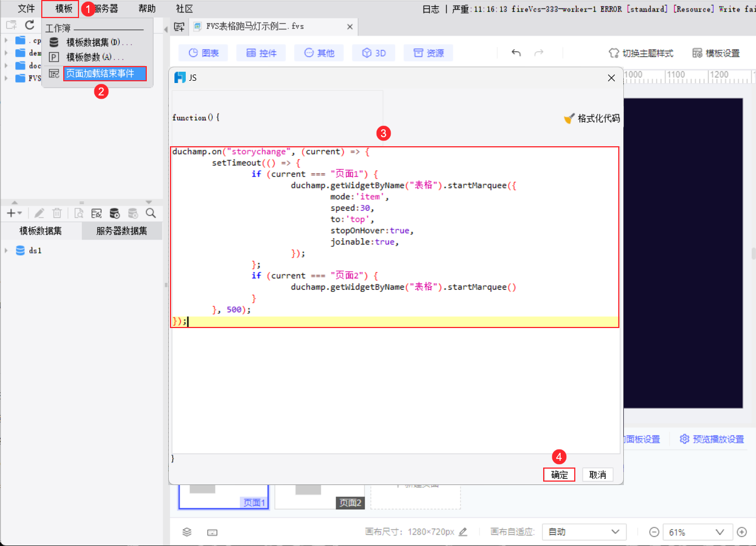This screenshot has width=756, height=546.
Task: Expand the doc folder node
Action: tap(6, 65)
